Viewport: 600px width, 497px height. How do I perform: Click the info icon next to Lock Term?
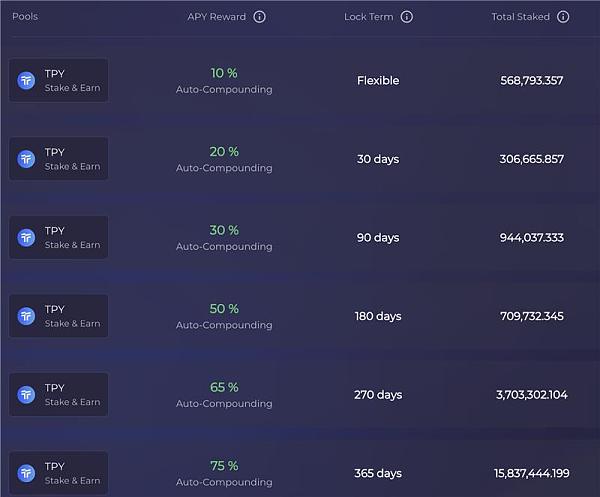(x=407, y=17)
